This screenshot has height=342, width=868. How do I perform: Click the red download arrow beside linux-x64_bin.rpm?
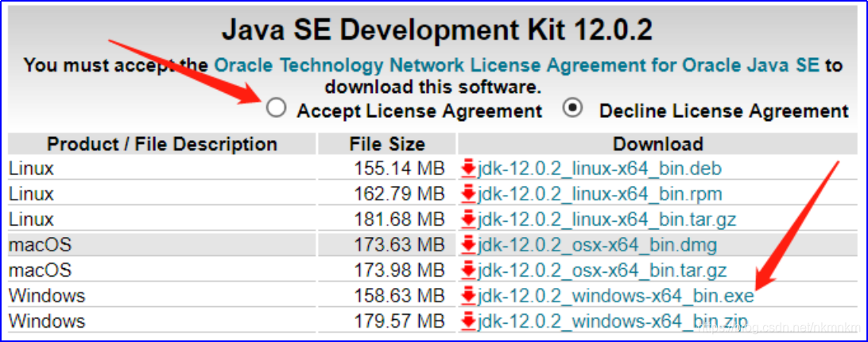(x=468, y=194)
